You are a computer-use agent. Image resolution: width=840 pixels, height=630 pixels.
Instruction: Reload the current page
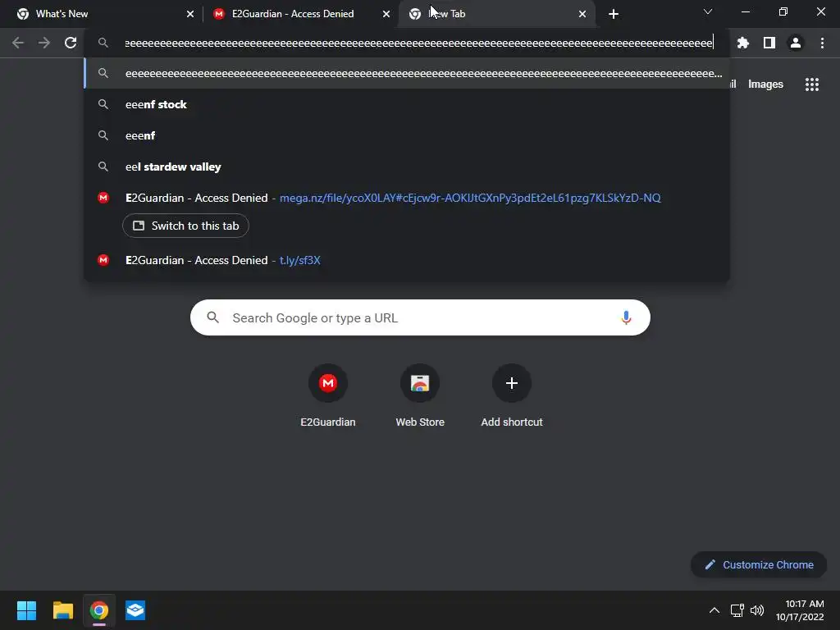point(71,43)
